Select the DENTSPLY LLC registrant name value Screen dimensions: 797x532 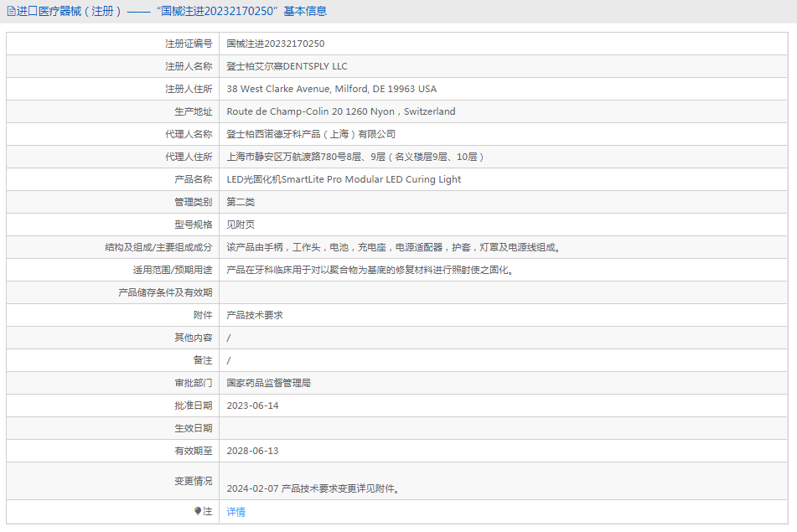287,66
